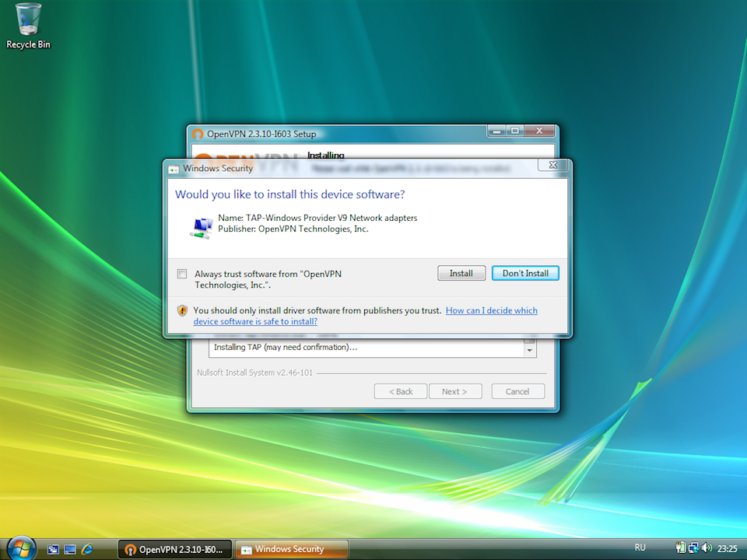
Task: Click the 'Publisher: OpenVPN Technologies, Inc.' text
Action: pyautogui.click(x=293, y=229)
